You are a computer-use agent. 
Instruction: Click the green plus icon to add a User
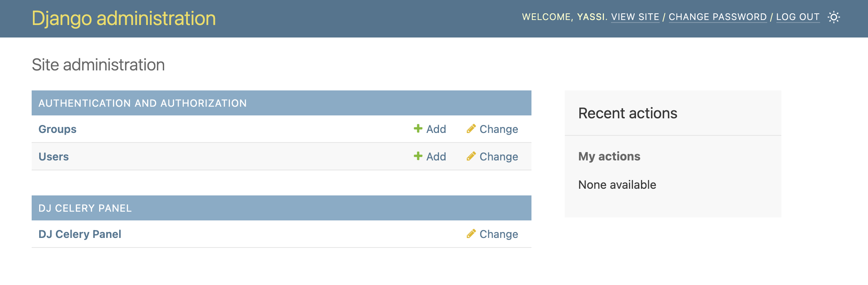tap(418, 156)
